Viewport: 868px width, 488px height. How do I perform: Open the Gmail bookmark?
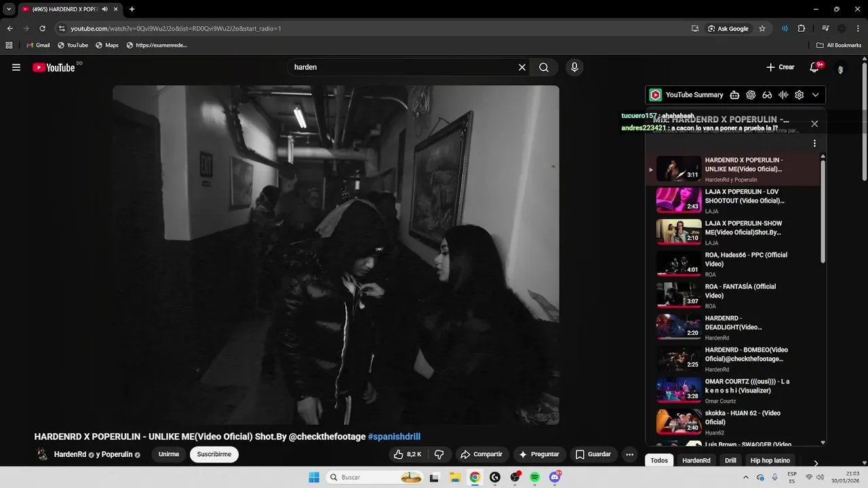pyautogui.click(x=38, y=45)
